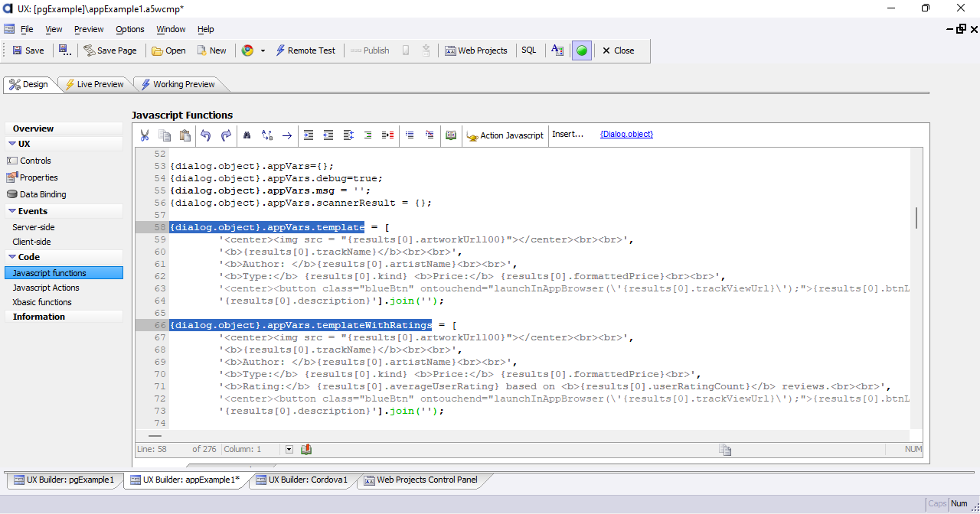The height and width of the screenshot is (514, 980).
Task: Open the Preview menu
Action: [x=89, y=29]
